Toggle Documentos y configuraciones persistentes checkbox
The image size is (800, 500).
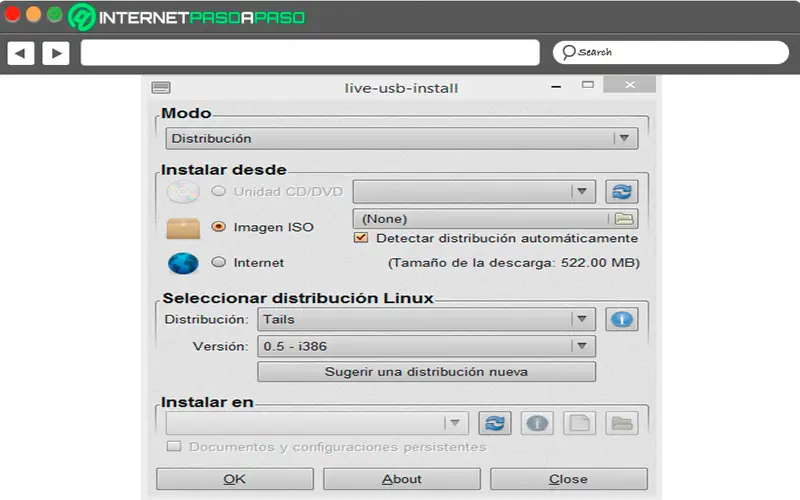point(174,446)
